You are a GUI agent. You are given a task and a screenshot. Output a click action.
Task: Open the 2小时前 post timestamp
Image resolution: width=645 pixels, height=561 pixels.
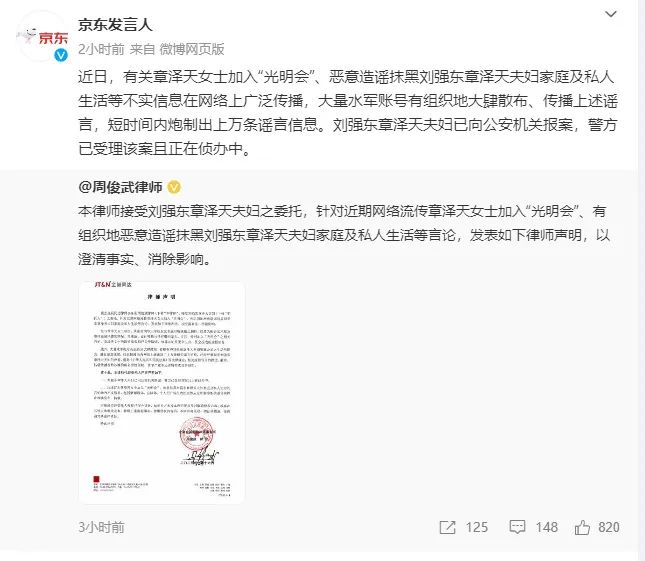pyautogui.click(x=101, y=49)
